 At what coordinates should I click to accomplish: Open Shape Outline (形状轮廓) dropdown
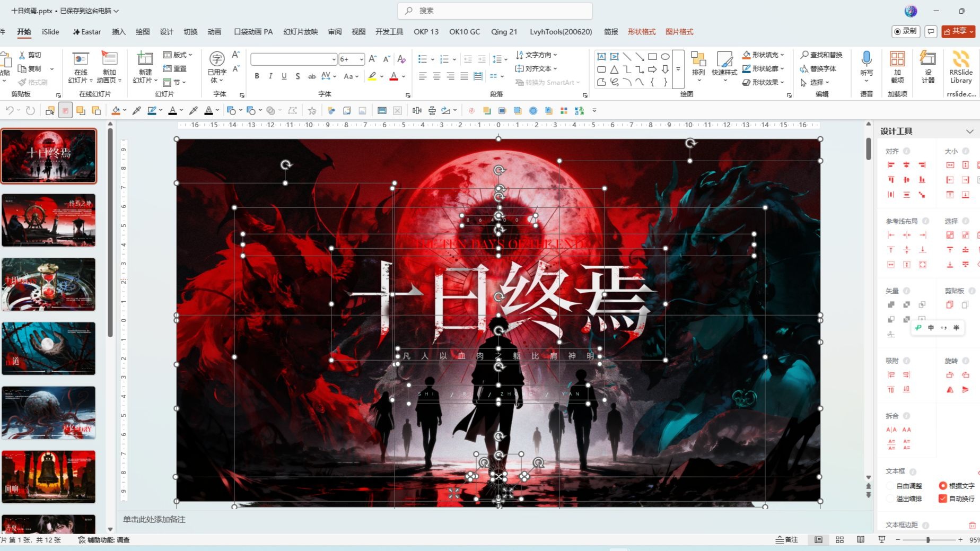tap(763, 68)
